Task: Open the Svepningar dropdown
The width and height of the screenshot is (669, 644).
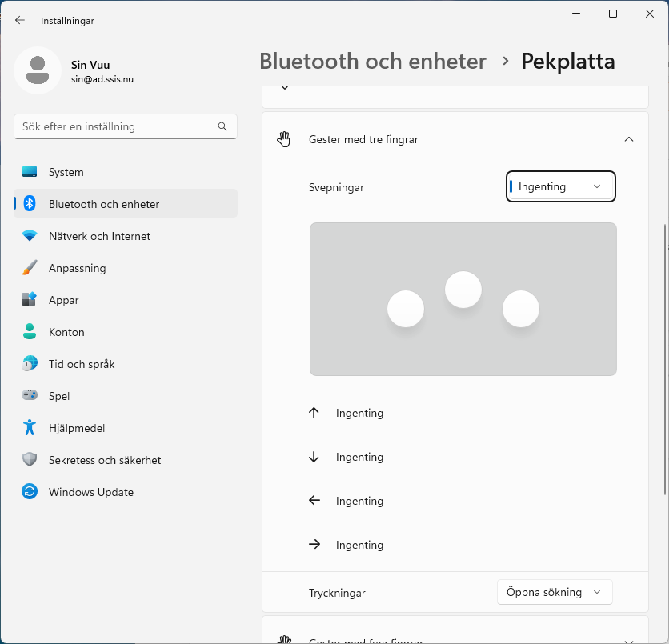Action: coord(560,186)
